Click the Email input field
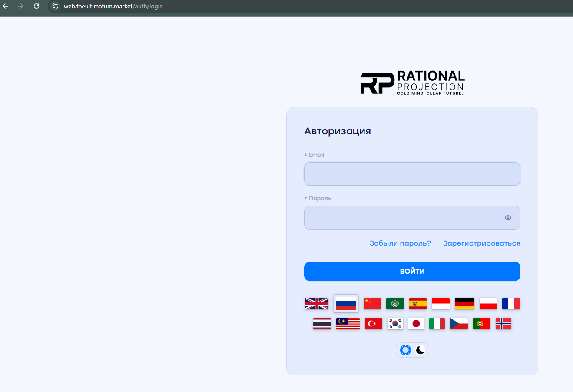Screen dimensions: 573x392 [x=412, y=174]
